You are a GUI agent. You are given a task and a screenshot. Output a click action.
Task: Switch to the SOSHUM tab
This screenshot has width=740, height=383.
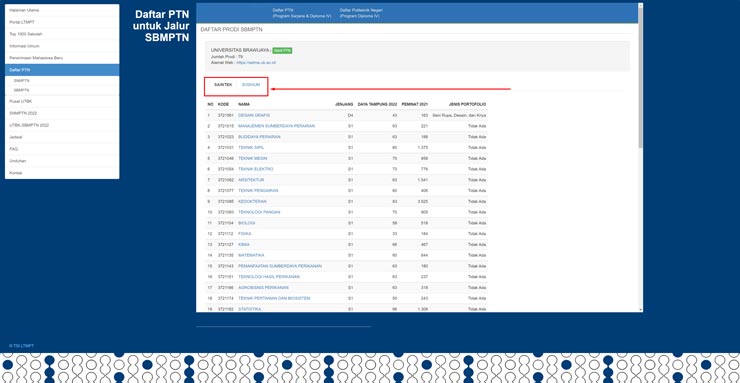click(x=251, y=85)
